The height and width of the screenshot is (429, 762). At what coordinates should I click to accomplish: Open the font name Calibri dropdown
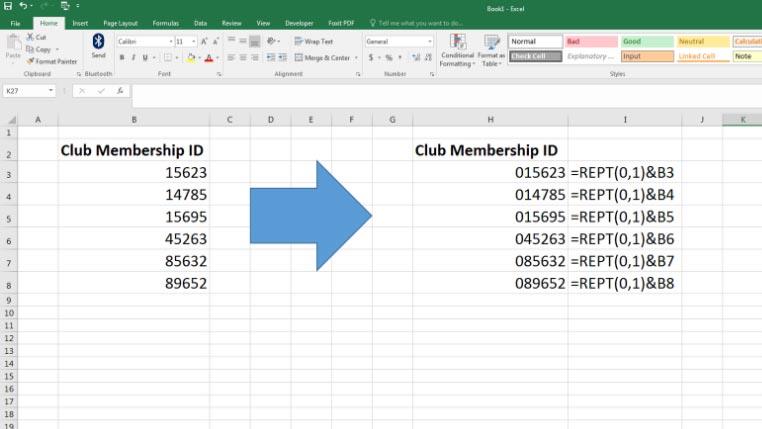171,42
